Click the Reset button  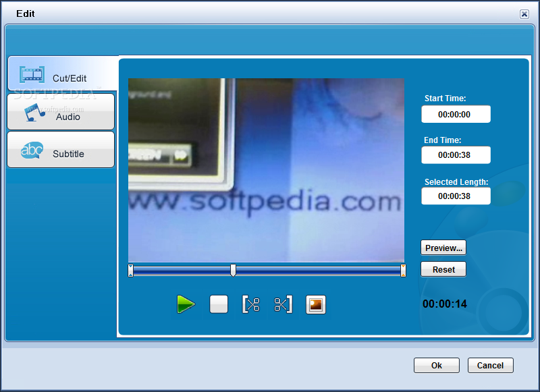(443, 269)
